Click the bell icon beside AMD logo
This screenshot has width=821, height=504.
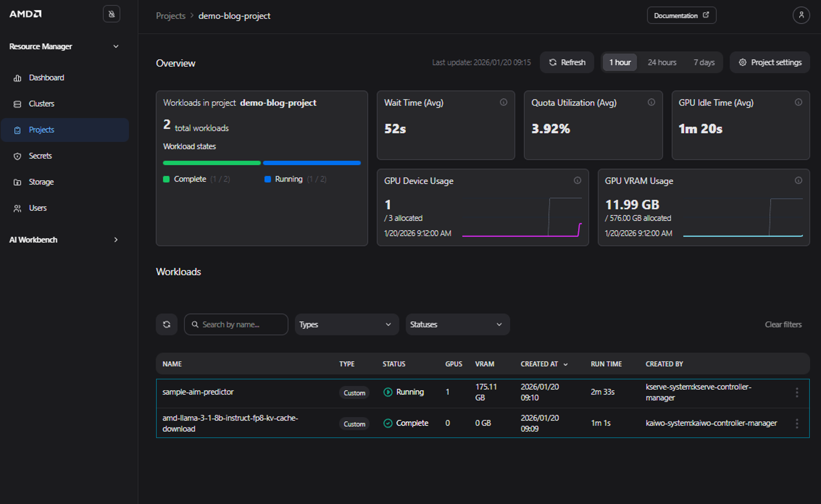pos(111,14)
